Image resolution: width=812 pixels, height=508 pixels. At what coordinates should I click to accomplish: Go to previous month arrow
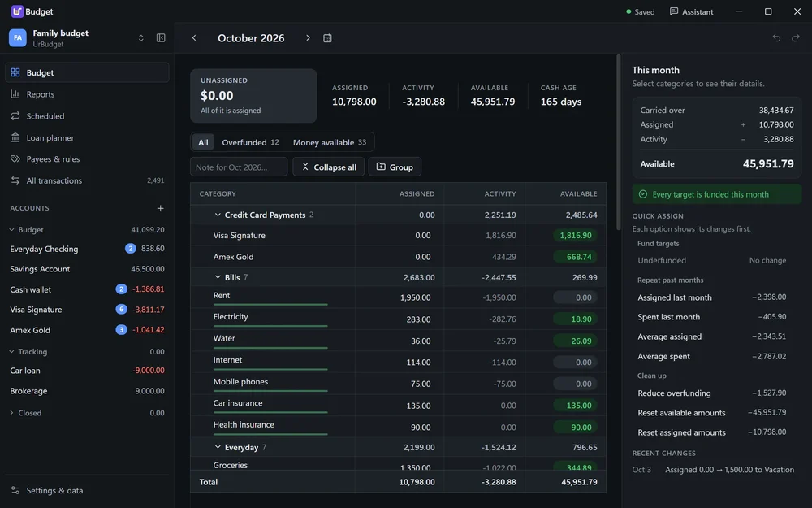[x=194, y=38]
